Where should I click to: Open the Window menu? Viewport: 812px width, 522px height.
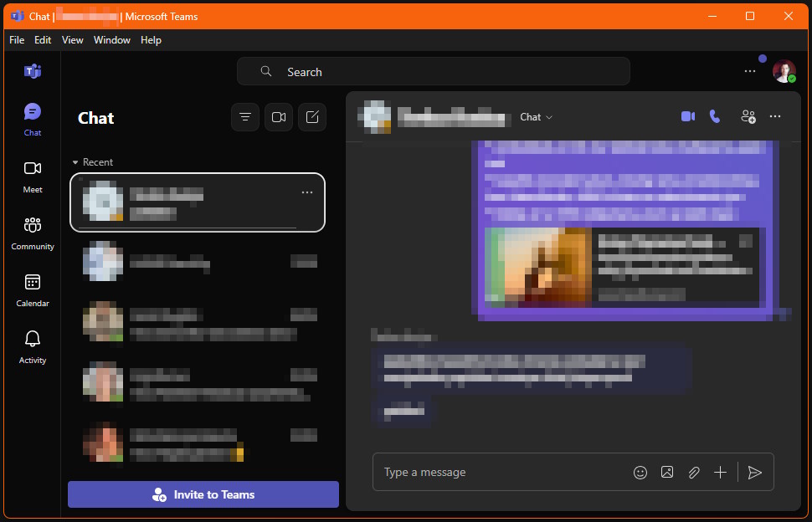112,40
